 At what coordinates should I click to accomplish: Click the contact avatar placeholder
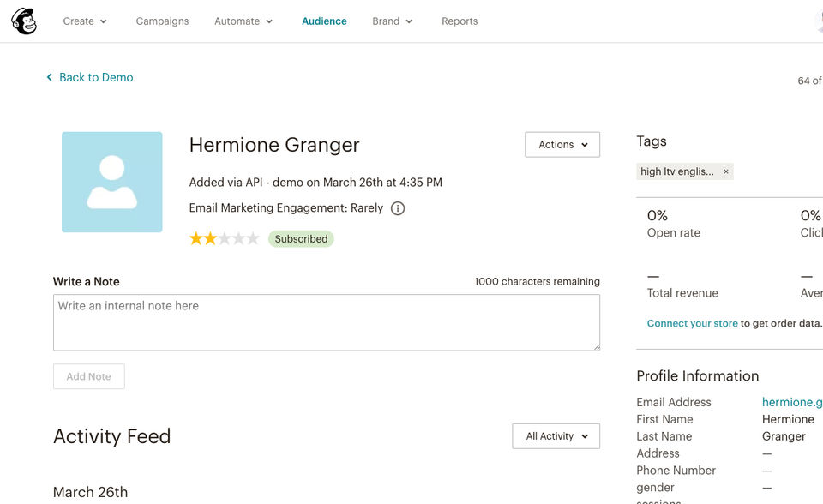tap(112, 182)
